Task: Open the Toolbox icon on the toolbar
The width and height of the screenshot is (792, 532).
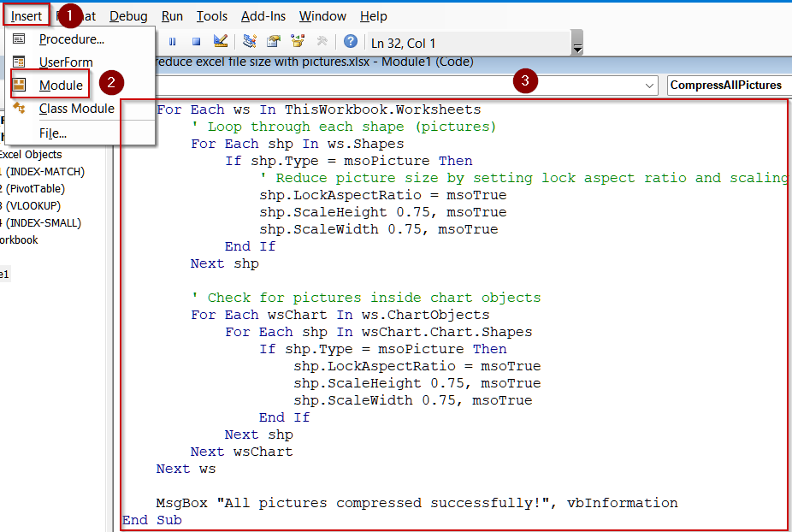Action: click(322, 41)
